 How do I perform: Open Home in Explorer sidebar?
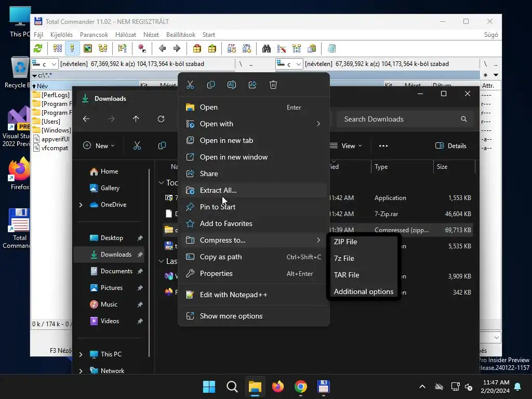click(109, 171)
